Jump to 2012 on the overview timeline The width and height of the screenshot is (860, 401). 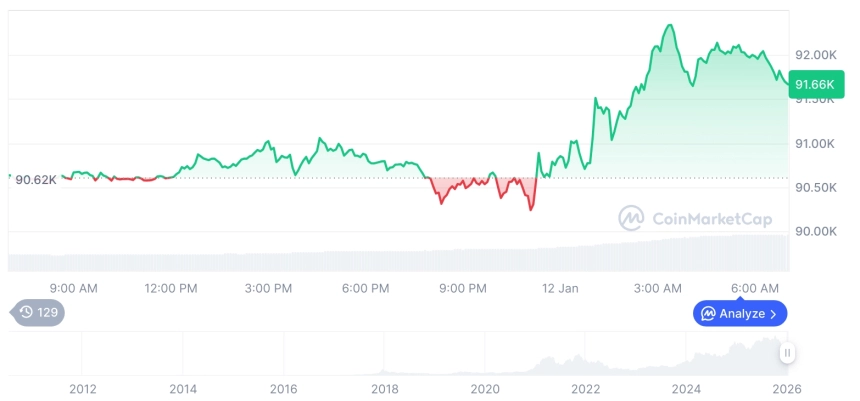tap(83, 388)
